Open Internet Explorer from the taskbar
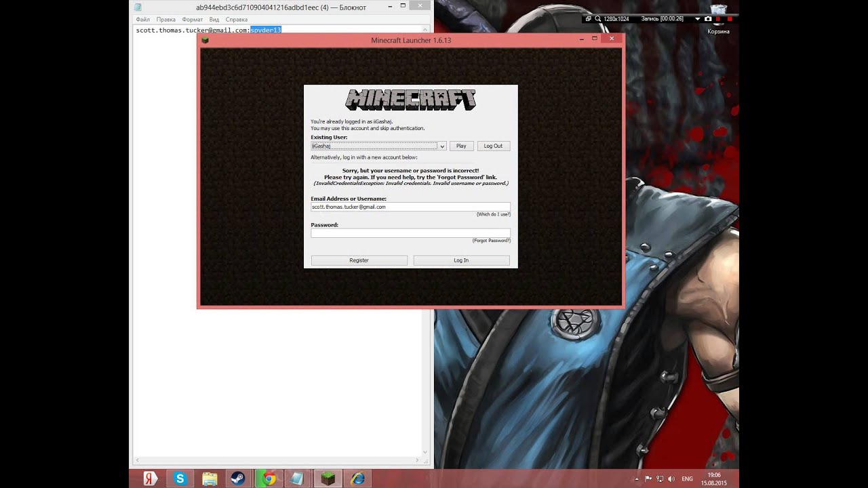This screenshot has width=868, height=488. point(357,479)
